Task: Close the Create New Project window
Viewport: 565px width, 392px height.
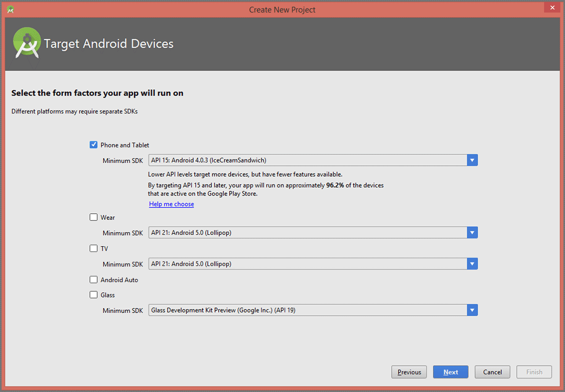Action: tap(552, 7)
